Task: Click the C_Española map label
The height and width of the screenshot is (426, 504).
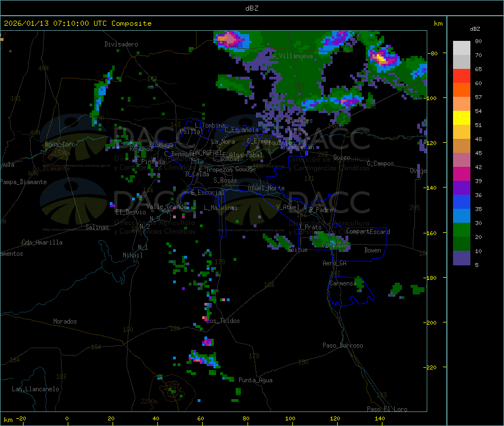Action: point(241,130)
